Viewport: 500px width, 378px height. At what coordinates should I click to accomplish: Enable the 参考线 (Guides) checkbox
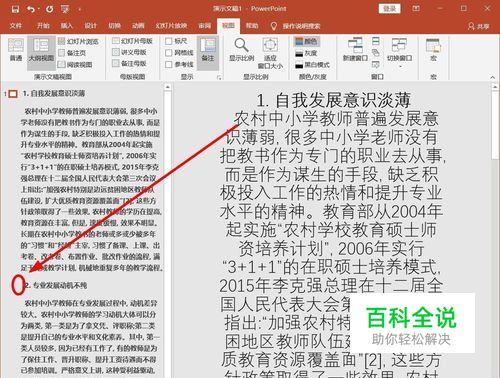(x=169, y=64)
